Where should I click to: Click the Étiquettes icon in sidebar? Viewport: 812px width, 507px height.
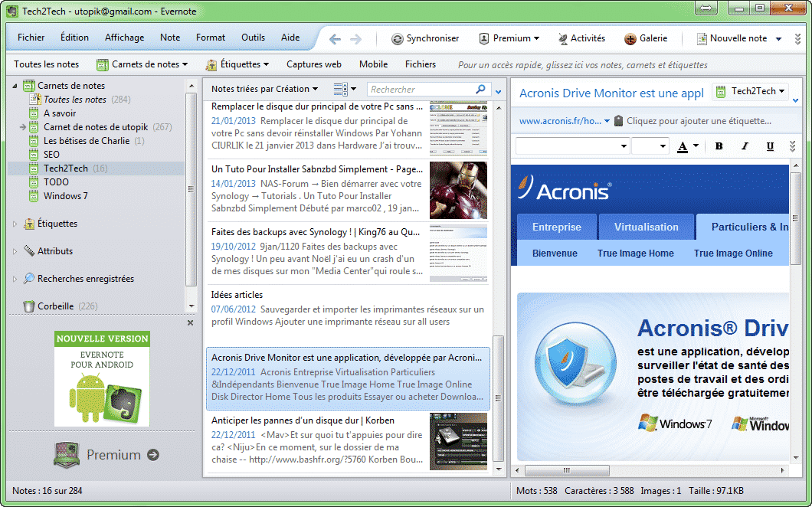[x=29, y=224]
